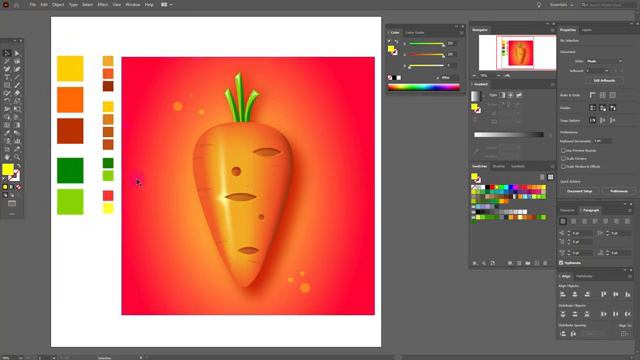Enable Scale Corners checkbox
Viewport: 640px width, 360px height.
(563, 158)
